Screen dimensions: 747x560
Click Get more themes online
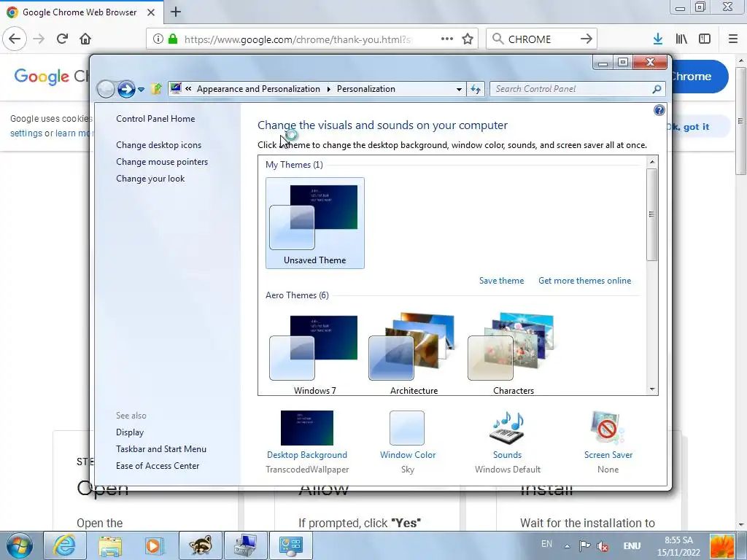tap(584, 281)
